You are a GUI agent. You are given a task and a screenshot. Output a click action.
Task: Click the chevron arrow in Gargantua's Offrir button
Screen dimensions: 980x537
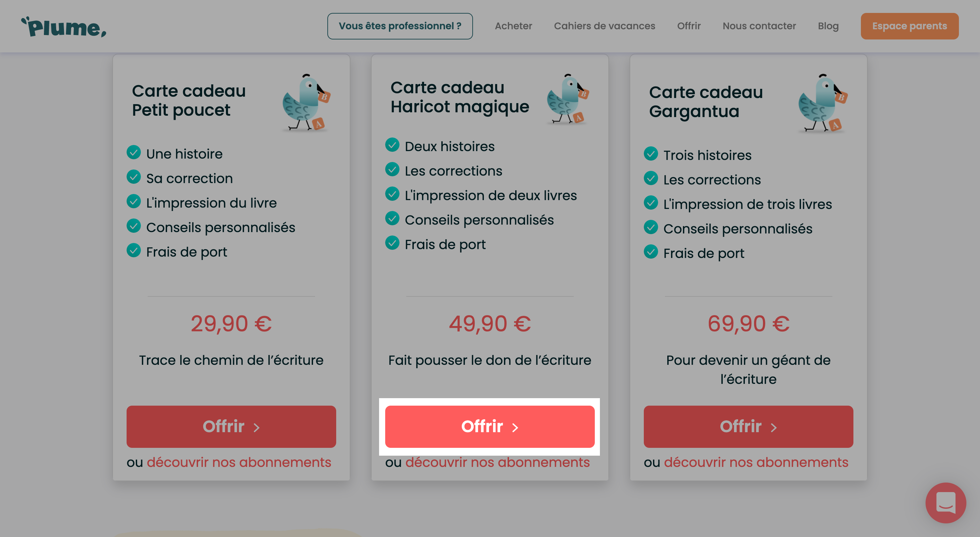pos(774,428)
